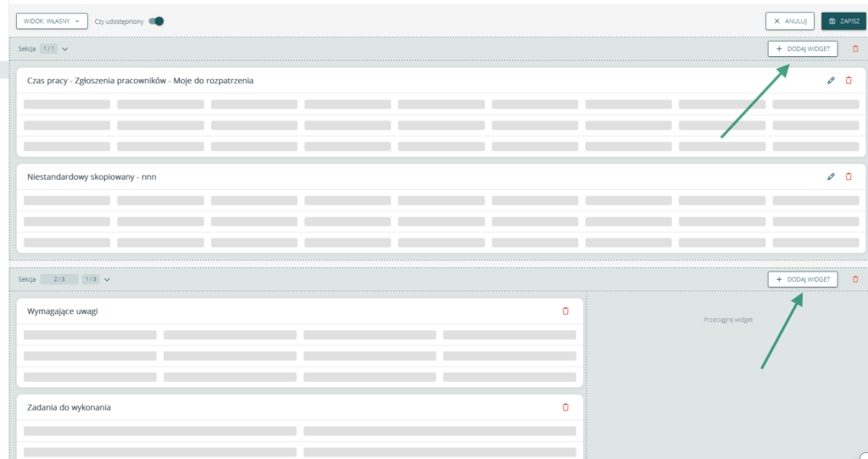Toggle the 'Czy udostępniony' switch
The height and width of the screenshot is (459, 868).
point(156,21)
